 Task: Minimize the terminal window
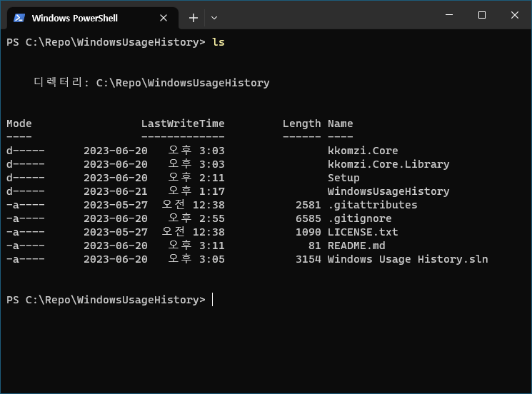[448, 16]
